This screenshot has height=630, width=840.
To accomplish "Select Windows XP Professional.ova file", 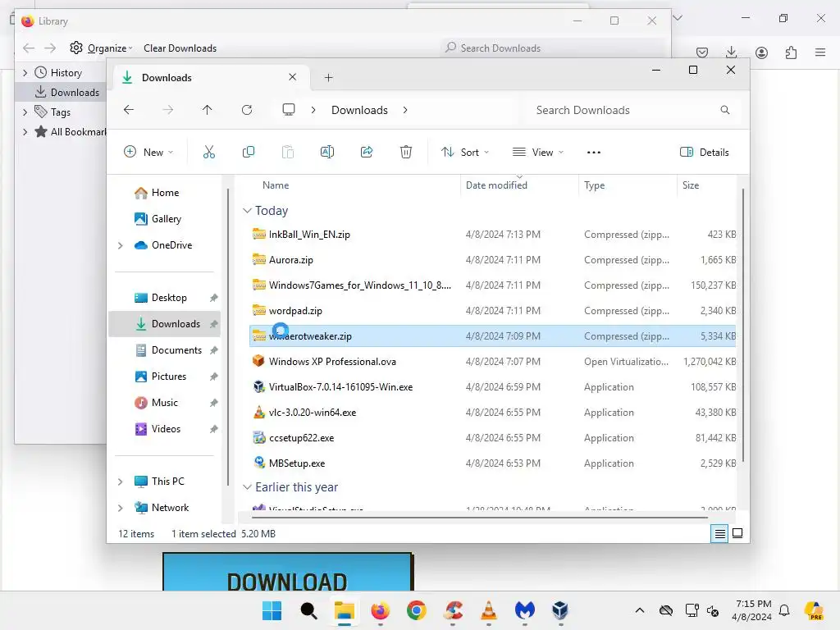I will 493,362.
